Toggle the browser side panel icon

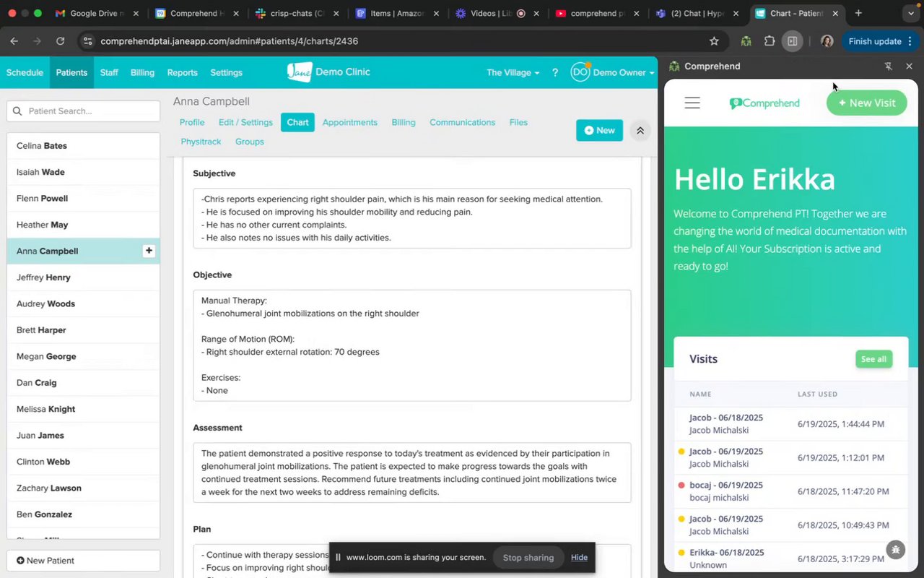click(x=792, y=41)
